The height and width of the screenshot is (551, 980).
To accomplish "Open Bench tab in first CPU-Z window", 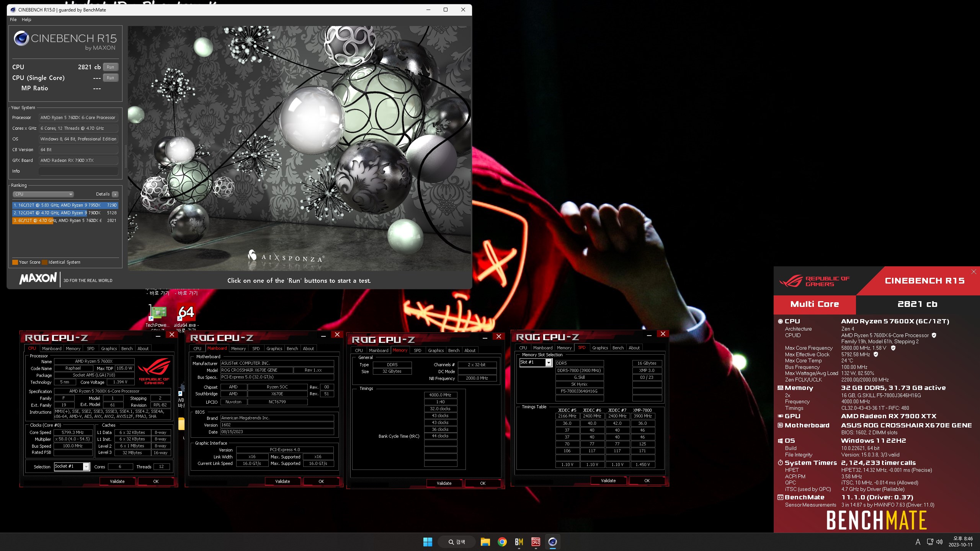I will (127, 349).
